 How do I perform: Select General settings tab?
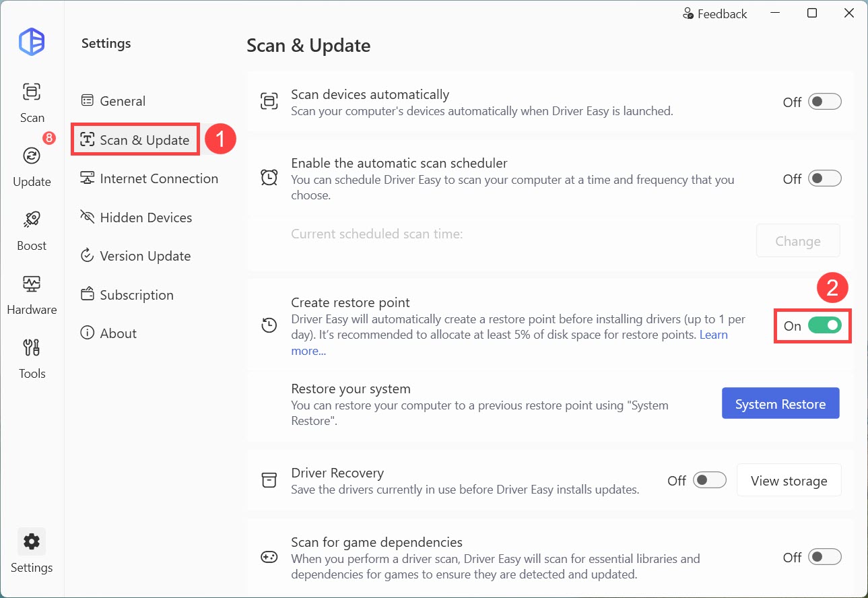click(113, 101)
